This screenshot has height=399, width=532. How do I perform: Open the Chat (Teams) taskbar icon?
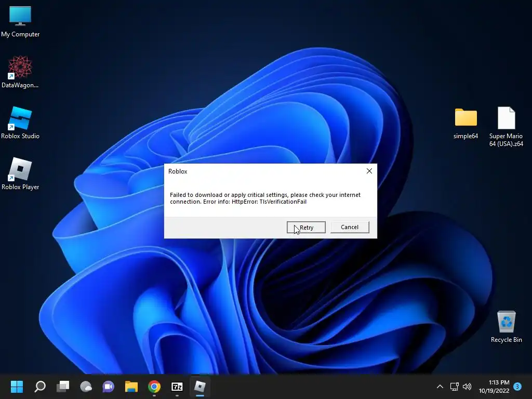[109, 387]
